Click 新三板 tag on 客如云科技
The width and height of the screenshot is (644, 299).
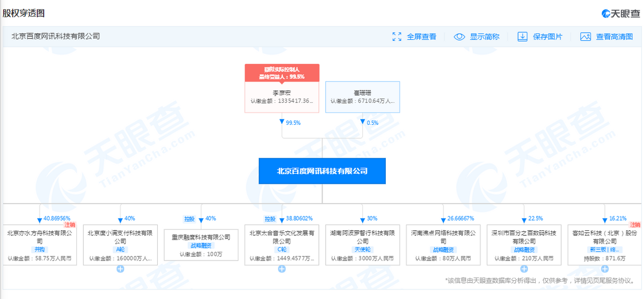605,250
